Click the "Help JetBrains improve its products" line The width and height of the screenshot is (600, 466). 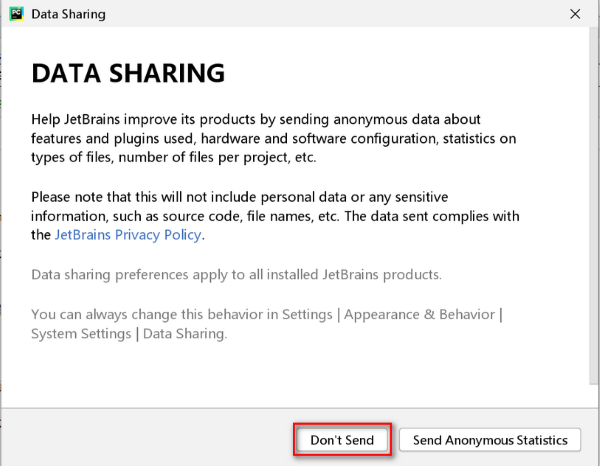(x=150, y=119)
